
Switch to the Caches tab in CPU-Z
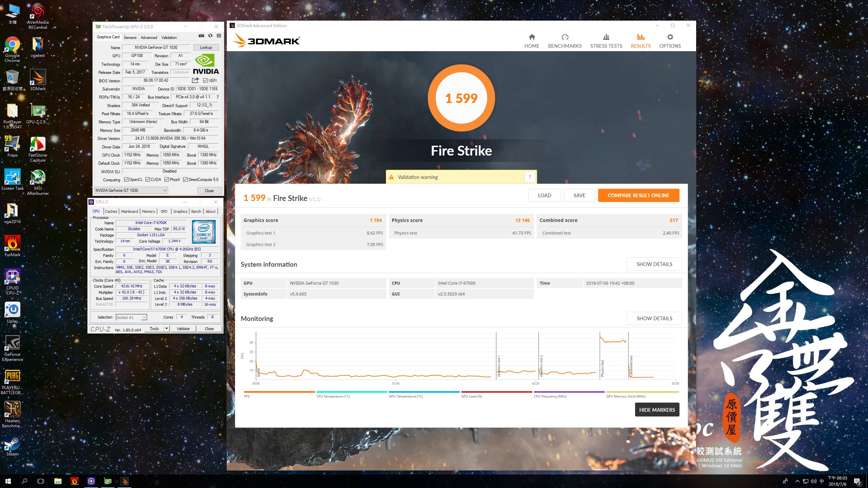111,211
